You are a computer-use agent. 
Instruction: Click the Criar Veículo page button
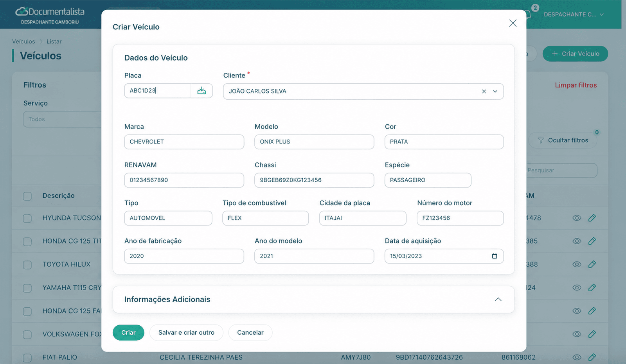575,54
